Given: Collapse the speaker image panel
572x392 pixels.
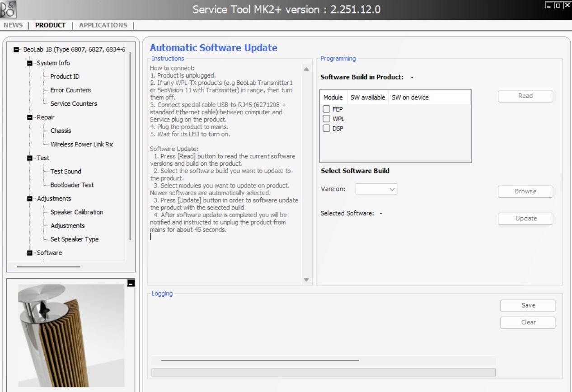Looking at the screenshot, I should point(131,283).
